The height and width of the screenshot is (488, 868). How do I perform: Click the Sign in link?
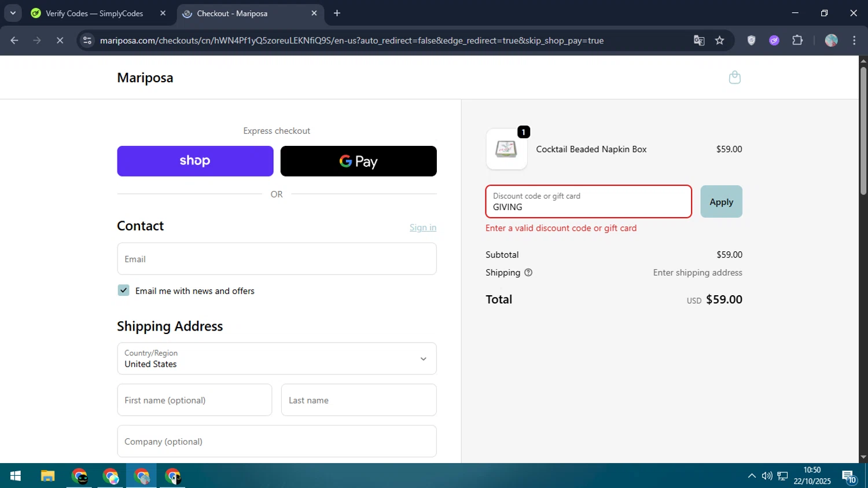[423, 228]
